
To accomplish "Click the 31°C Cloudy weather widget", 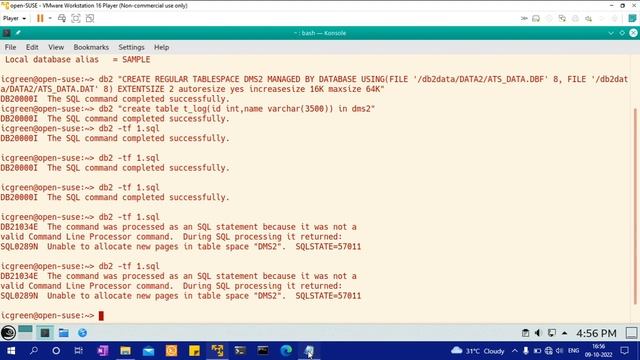I will tap(478, 351).
